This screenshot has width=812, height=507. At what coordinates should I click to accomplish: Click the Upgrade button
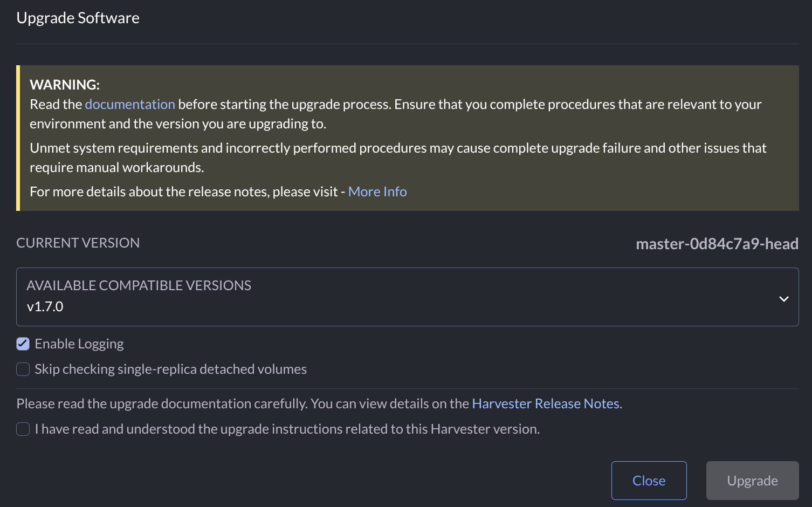752,480
